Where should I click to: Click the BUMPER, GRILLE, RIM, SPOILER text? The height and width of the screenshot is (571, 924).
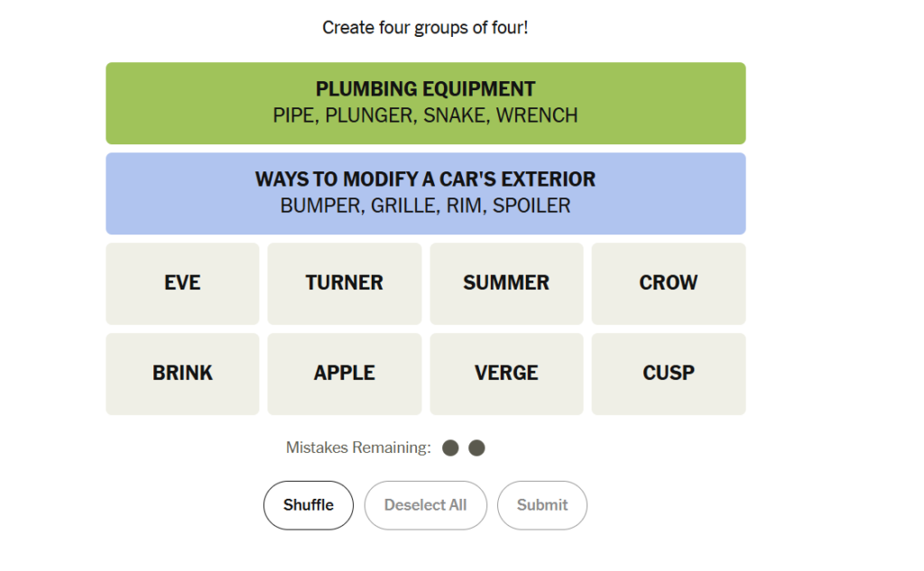tap(426, 206)
